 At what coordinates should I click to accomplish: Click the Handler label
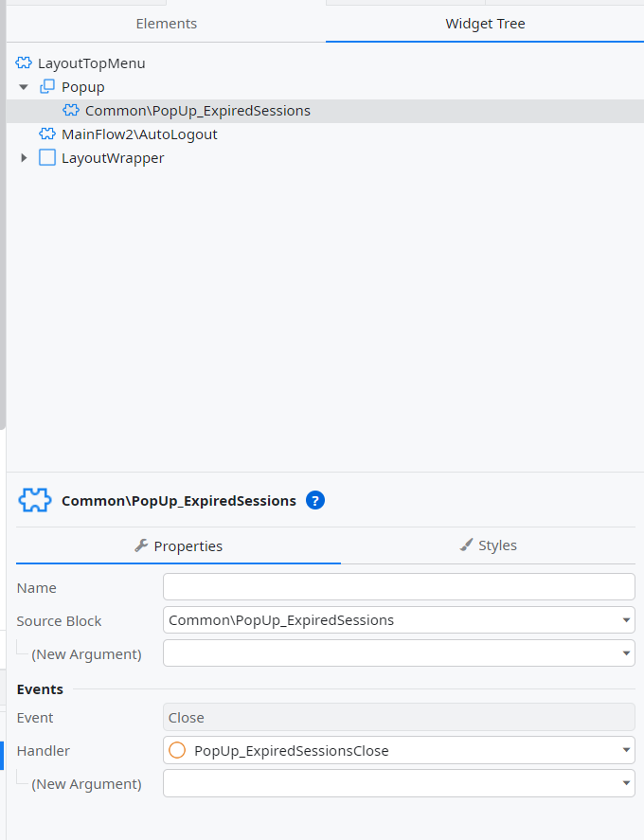click(x=43, y=751)
